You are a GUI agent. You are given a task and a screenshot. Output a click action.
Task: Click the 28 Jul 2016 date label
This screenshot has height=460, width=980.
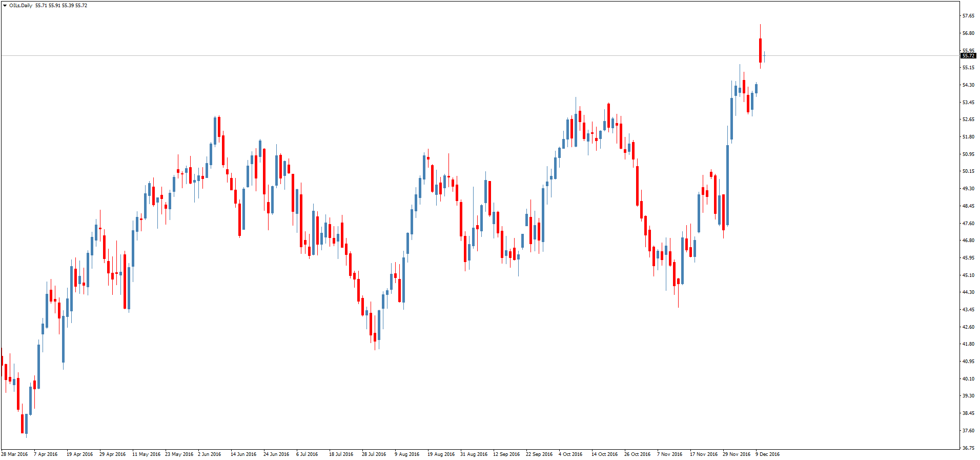pos(374,454)
